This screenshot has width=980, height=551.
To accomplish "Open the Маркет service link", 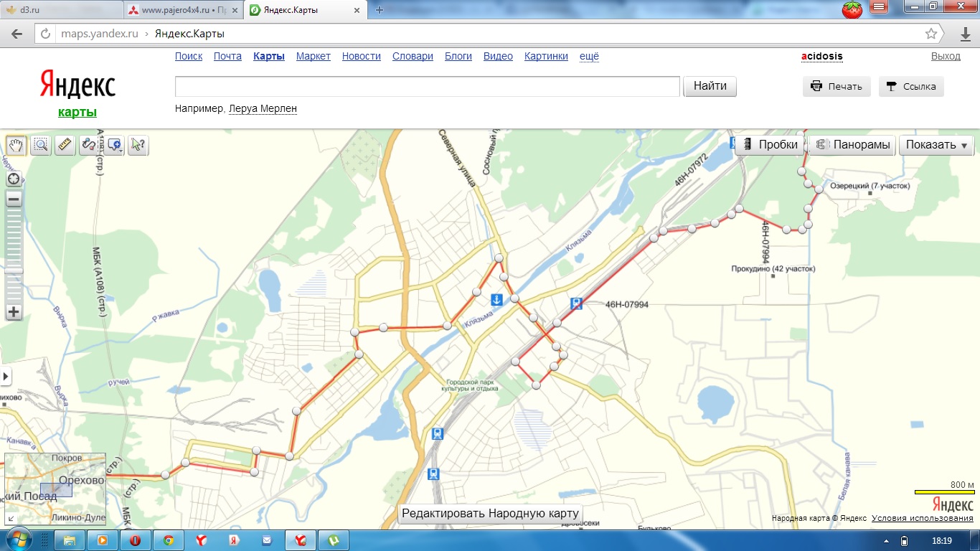I will (x=314, y=56).
